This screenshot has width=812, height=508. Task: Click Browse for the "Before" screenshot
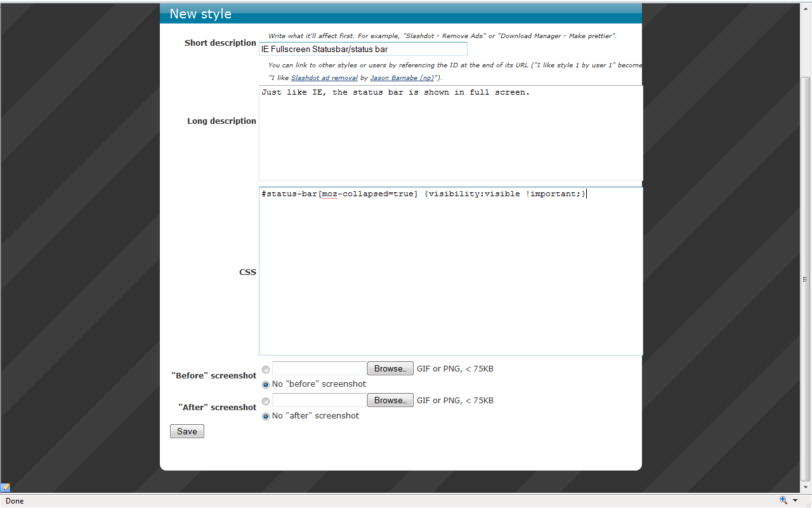[390, 369]
